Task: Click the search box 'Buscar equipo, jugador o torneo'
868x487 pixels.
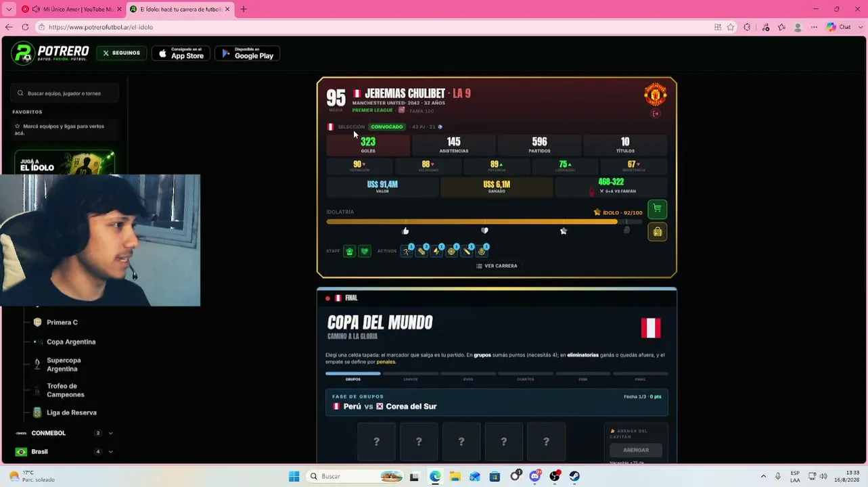Action: pos(65,93)
